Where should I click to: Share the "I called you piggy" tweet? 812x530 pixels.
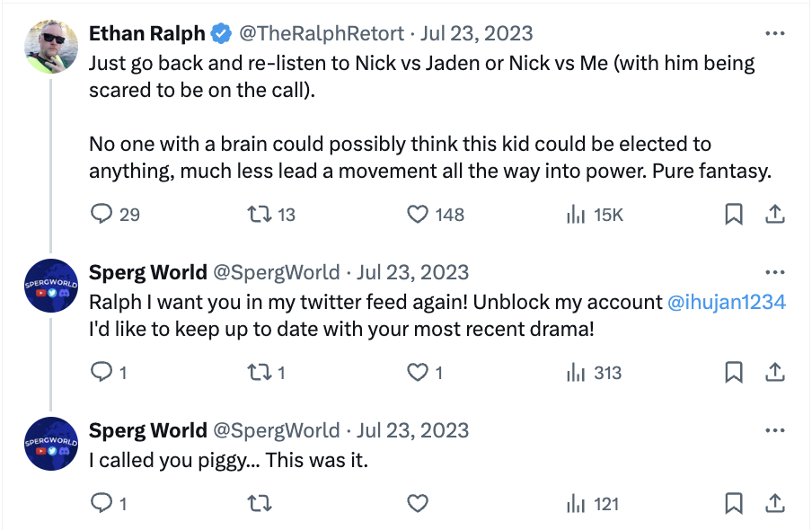(x=775, y=504)
